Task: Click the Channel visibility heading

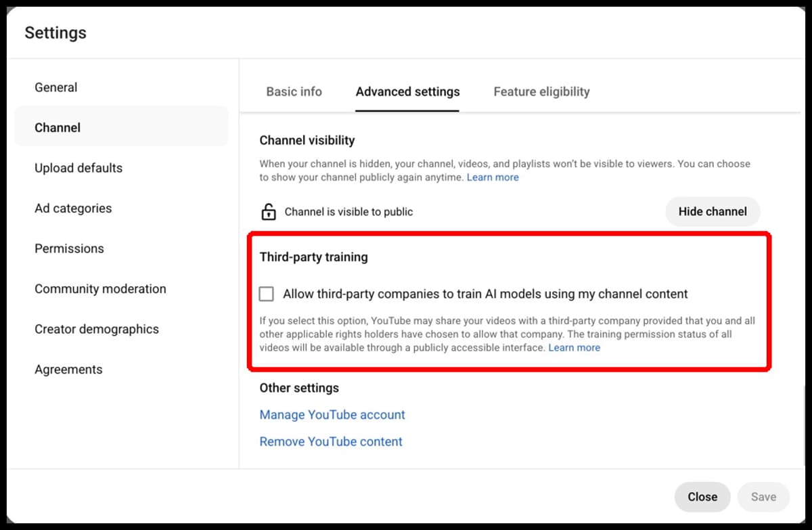Action: [307, 141]
